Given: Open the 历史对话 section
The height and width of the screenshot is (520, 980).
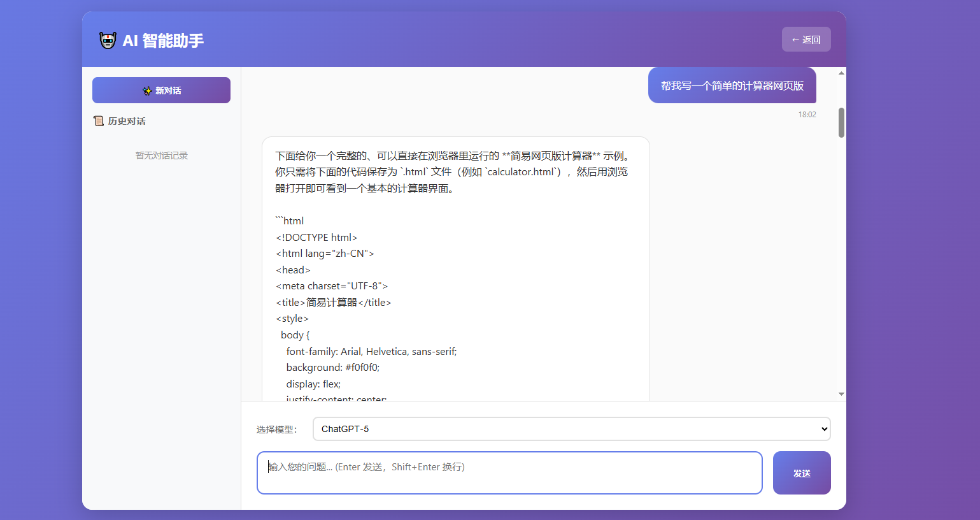Looking at the screenshot, I should (126, 120).
